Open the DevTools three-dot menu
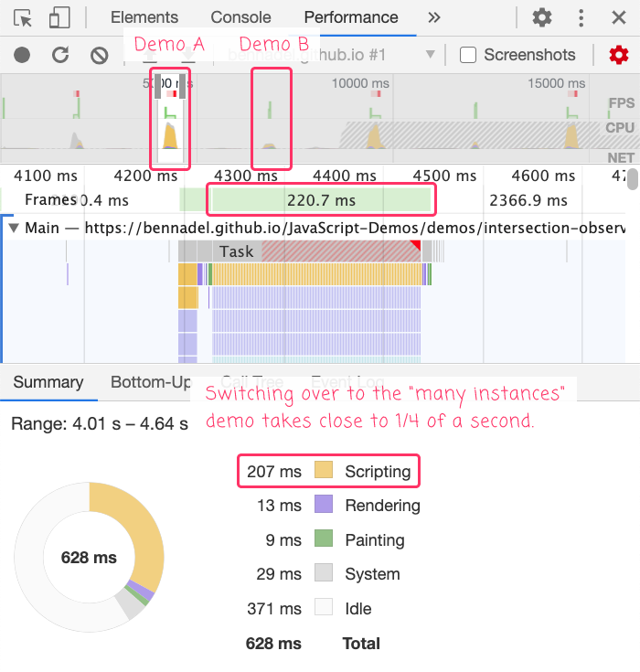640x672 pixels. pyautogui.click(x=581, y=18)
